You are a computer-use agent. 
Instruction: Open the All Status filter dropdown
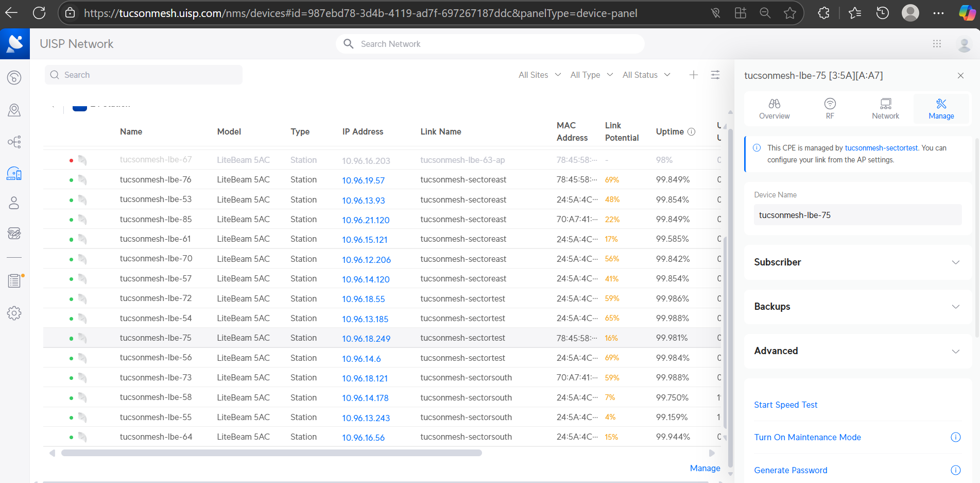point(646,75)
